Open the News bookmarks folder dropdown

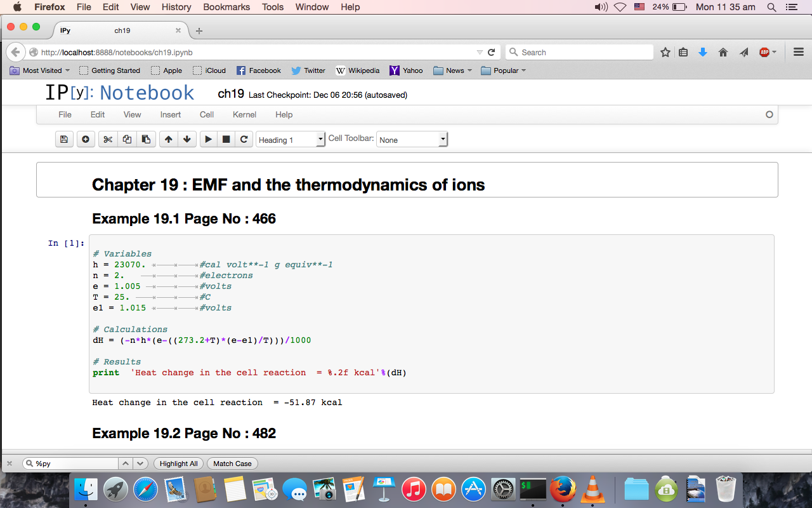454,70
